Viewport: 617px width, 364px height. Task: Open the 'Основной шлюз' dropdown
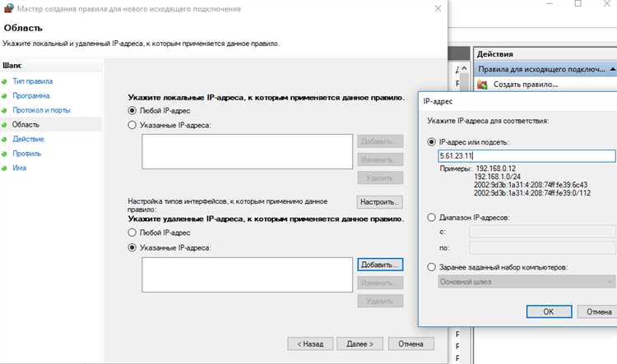point(527,282)
